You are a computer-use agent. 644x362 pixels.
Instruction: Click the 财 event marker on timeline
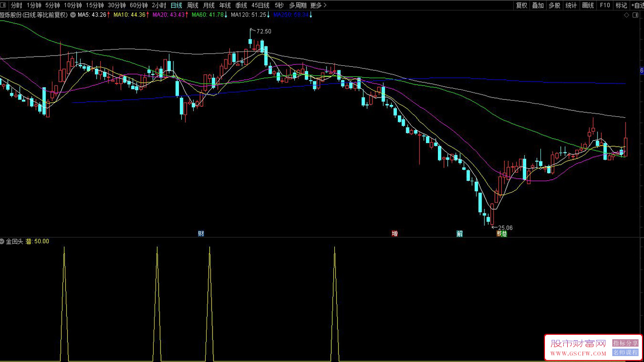[x=201, y=234]
